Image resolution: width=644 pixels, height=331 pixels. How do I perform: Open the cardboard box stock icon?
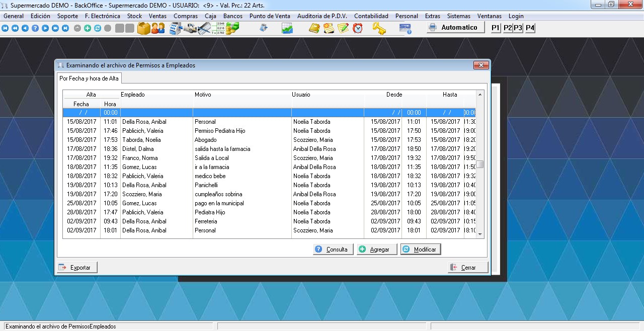[144, 28]
